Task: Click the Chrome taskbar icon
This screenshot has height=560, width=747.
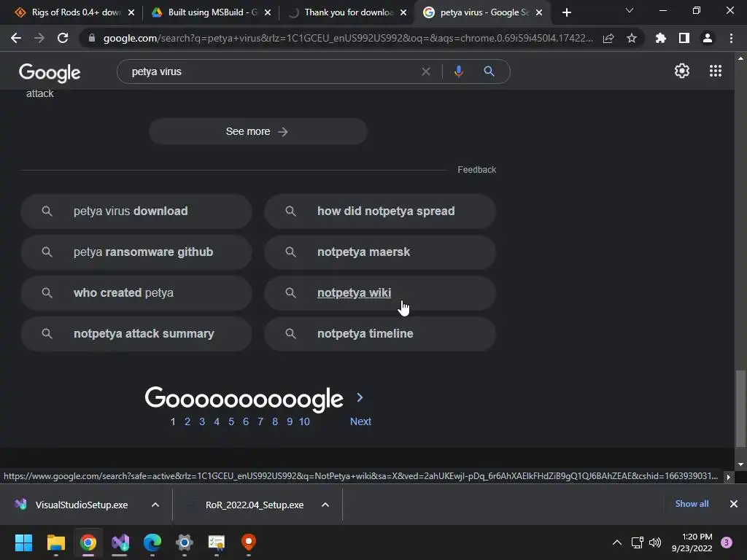Action: tap(88, 542)
